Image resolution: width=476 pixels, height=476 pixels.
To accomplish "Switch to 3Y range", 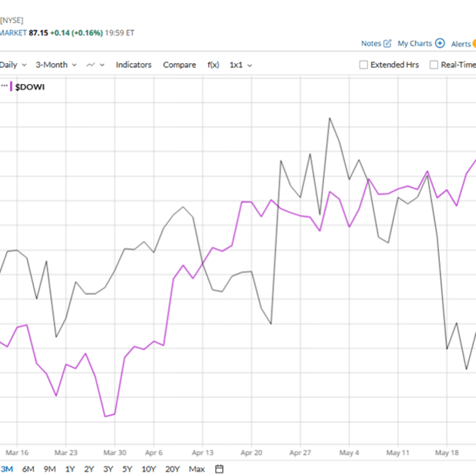I will point(108,469).
